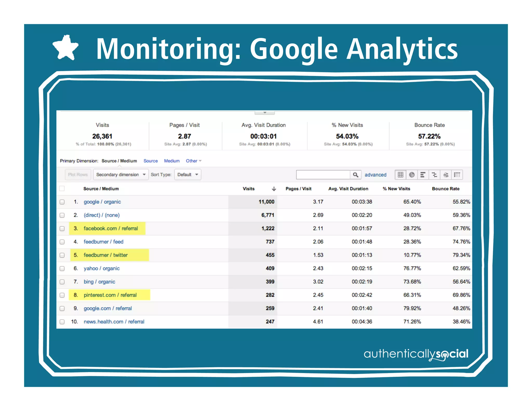Open the yahoo / organic link

click(x=102, y=268)
